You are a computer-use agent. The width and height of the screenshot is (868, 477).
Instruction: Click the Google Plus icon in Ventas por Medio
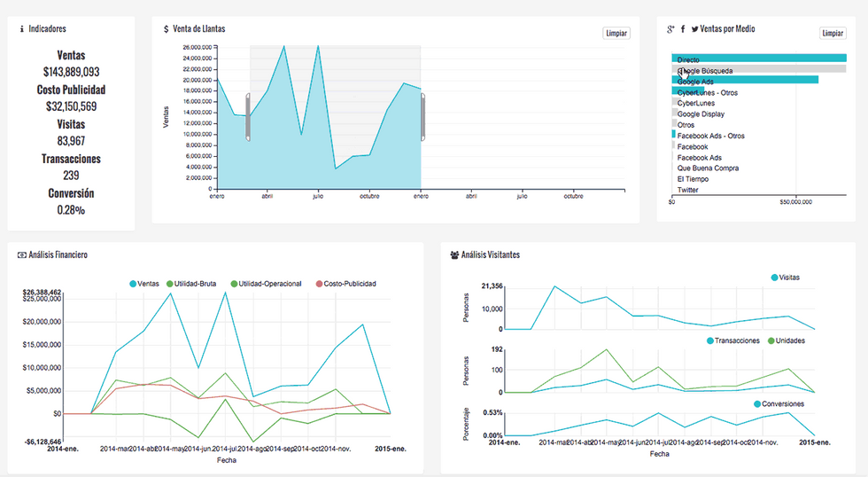pos(670,28)
